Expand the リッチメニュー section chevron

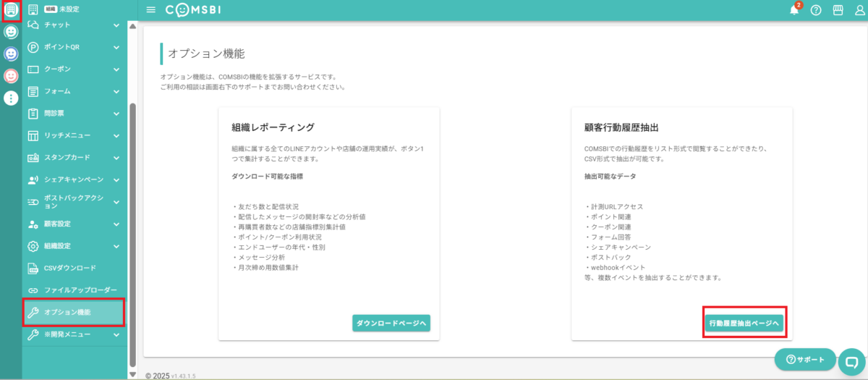[116, 135]
